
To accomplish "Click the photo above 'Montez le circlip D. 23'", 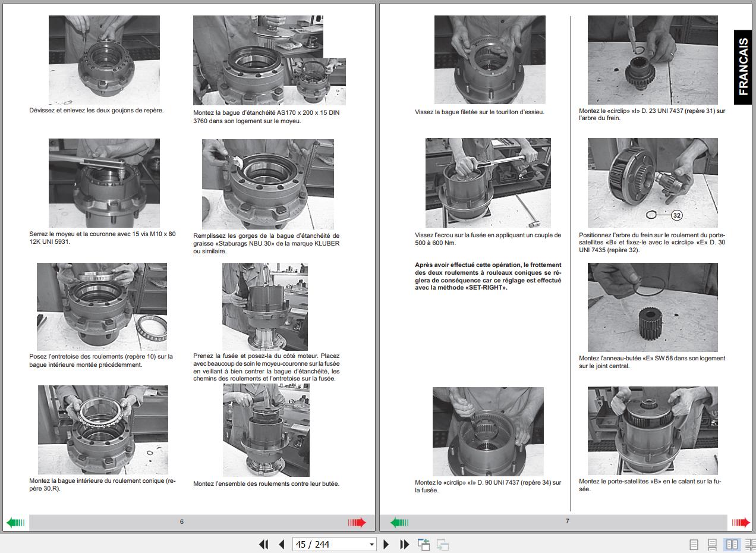I will pos(653,60).
